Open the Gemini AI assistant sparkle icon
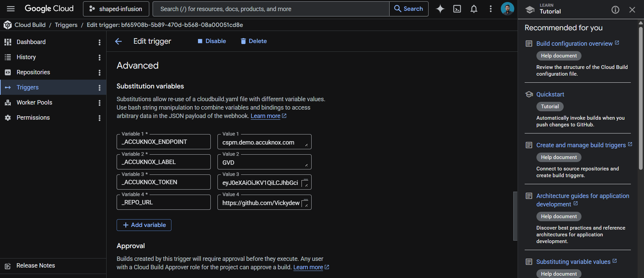644x278 pixels. coord(440,9)
